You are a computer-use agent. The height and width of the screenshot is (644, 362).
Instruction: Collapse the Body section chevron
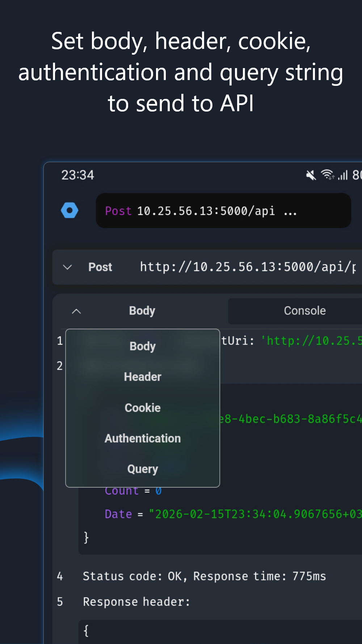coord(76,311)
